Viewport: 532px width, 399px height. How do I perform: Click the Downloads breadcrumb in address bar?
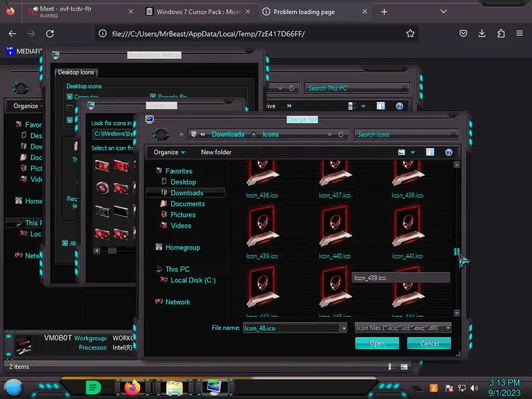[x=228, y=134]
